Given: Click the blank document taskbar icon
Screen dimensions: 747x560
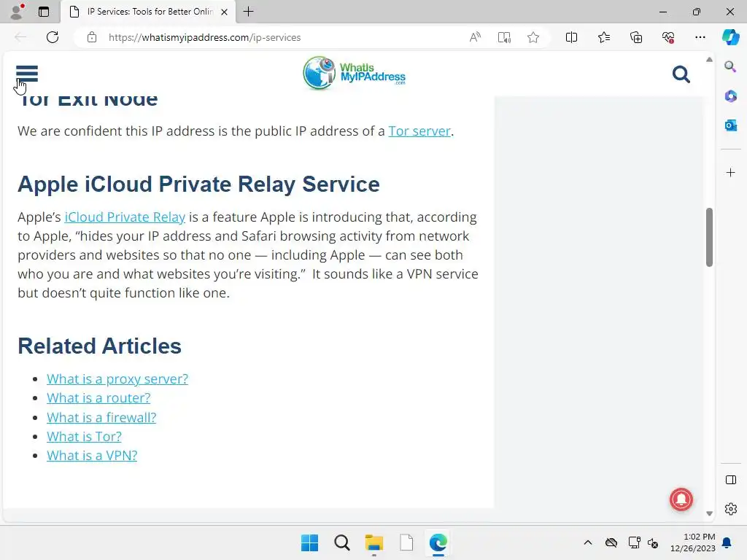Looking at the screenshot, I should 406,542.
